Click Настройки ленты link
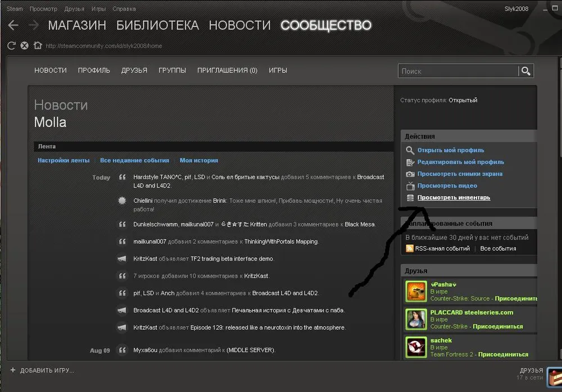Image resolution: width=562 pixels, height=392 pixels. tap(64, 160)
